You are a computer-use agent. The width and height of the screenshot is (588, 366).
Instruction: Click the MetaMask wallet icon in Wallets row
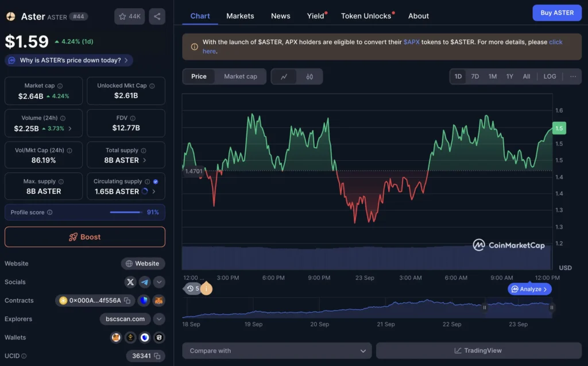116,337
